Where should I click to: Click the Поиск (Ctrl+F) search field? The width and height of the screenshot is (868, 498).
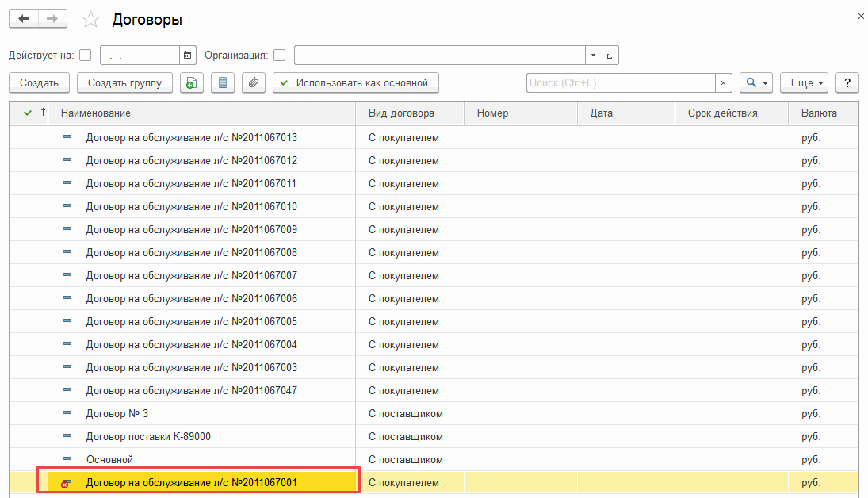coord(621,82)
